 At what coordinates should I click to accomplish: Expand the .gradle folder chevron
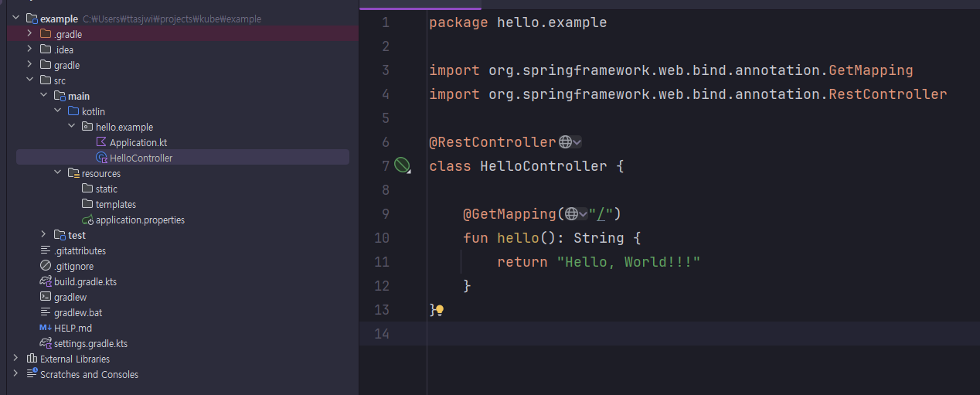coord(30,34)
